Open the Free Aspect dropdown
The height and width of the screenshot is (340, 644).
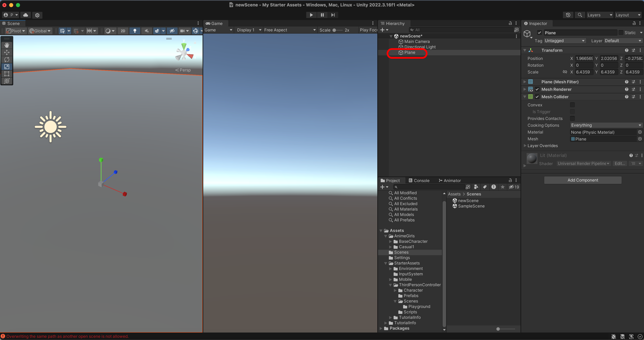pos(290,30)
